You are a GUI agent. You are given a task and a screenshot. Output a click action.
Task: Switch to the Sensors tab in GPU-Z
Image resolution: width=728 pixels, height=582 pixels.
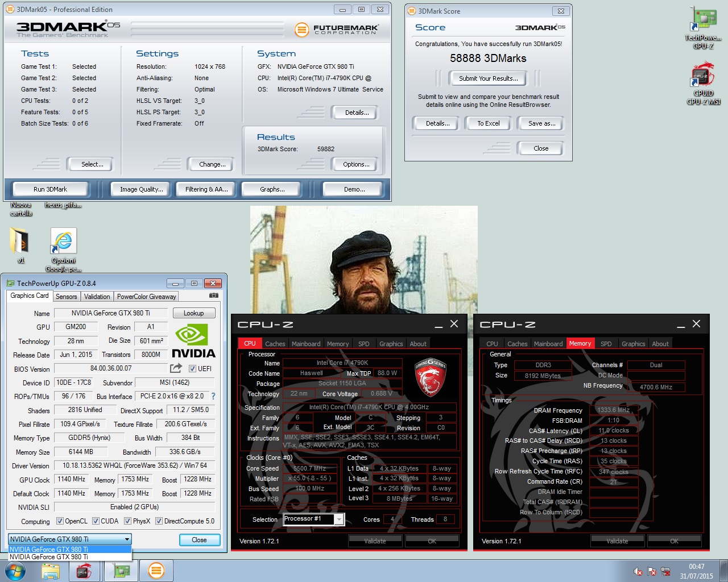pyautogui.click(x=66, y=296)
